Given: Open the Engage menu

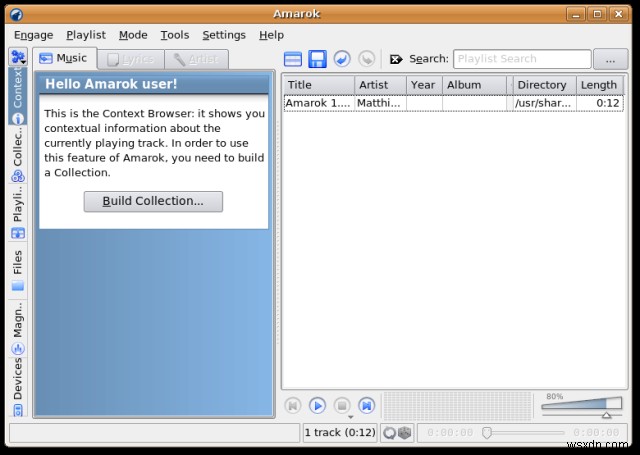Looking at the screenshot, I should click(33, 35).
